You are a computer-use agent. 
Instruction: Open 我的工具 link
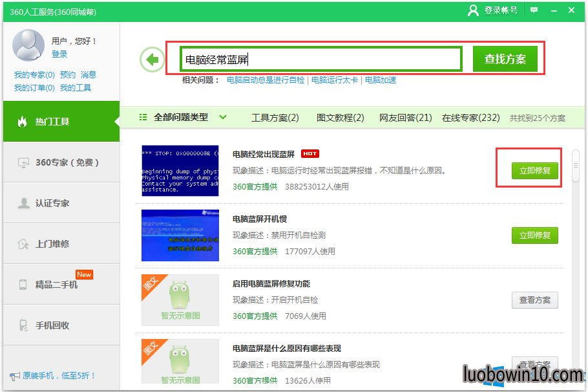[76, 88]
